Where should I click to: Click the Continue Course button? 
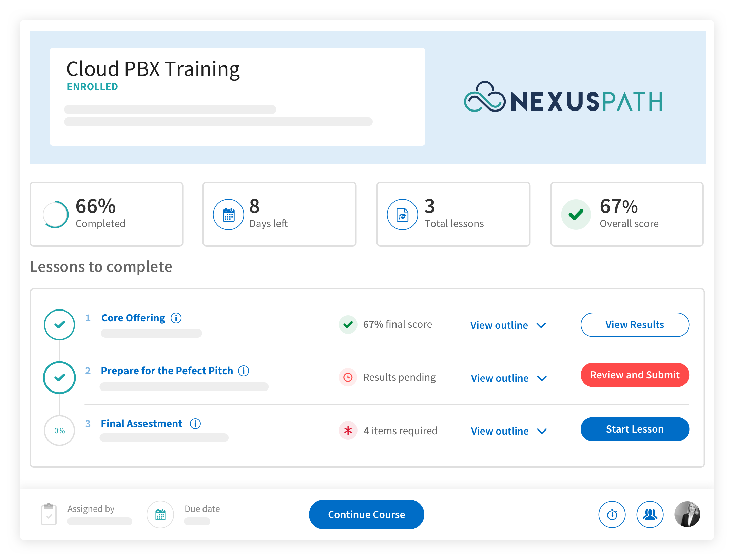click(x=366, y=515)
